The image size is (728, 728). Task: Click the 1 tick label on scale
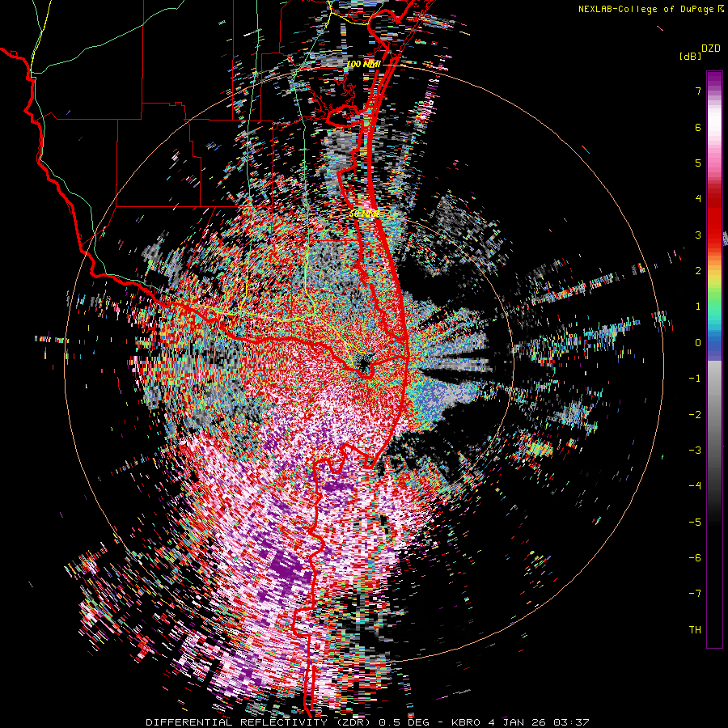point(698,307)
